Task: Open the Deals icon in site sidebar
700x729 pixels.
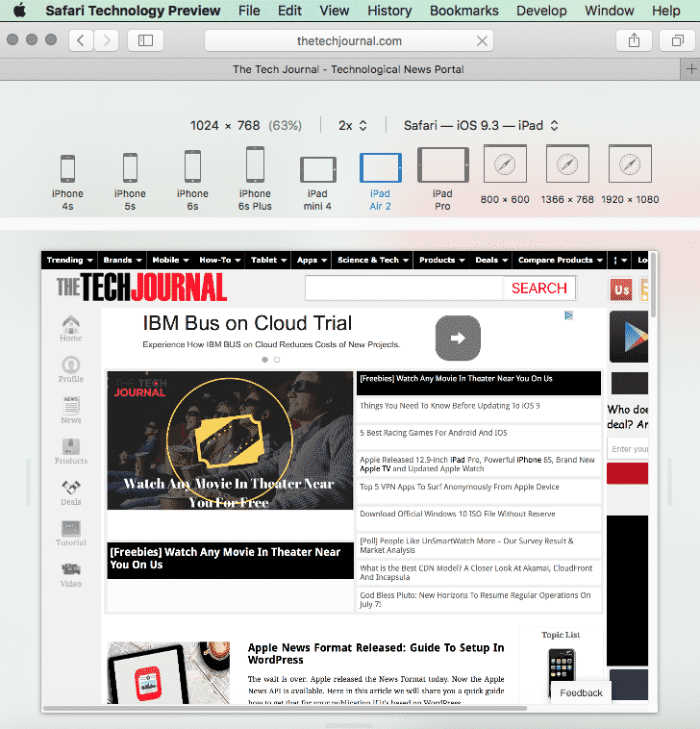Action: 70,491
